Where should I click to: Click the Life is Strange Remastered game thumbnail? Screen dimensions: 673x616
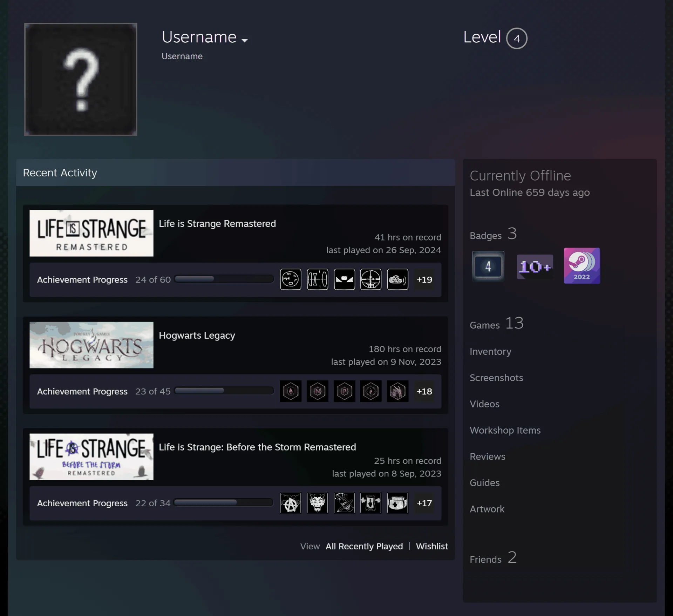91,233
